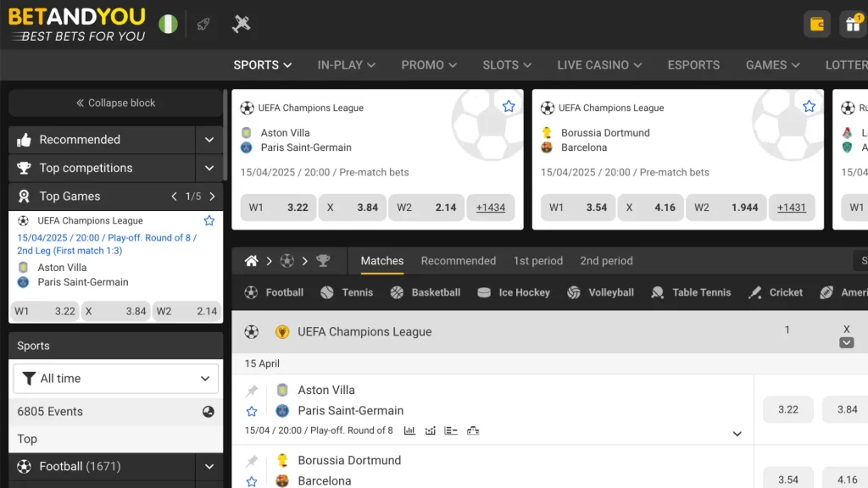Screen dimensions: 868x488
Task: Filter by Football sport
Action: 274,292
